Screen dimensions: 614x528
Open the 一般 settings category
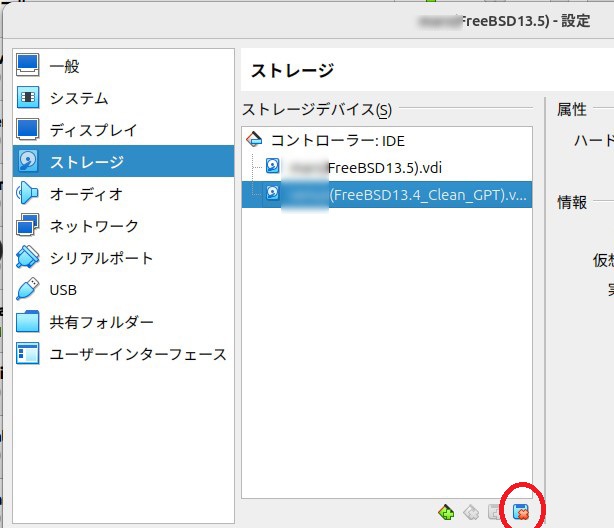coord(123,65)
